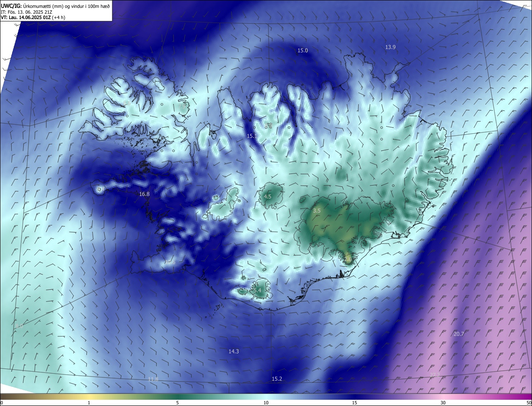Click the VT valid time line 'Lau. 14.06.2025 01Z'

click(x=33, y=17)
